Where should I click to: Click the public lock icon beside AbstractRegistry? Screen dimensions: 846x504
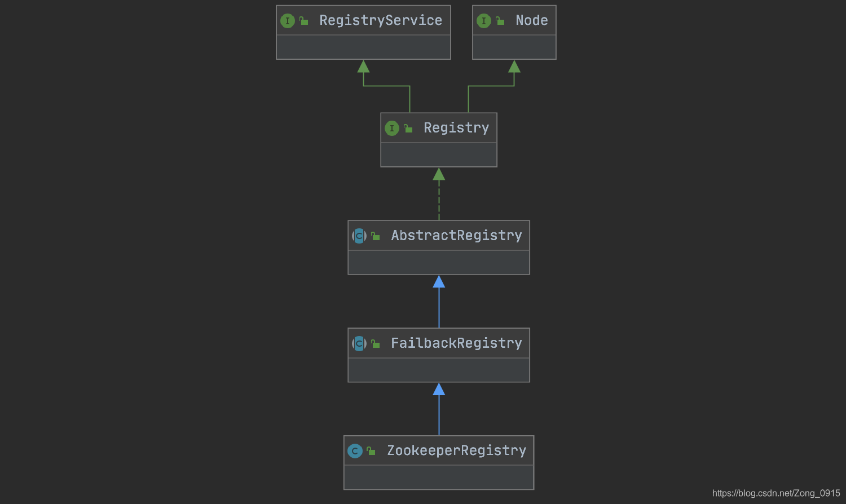(375, 236)
